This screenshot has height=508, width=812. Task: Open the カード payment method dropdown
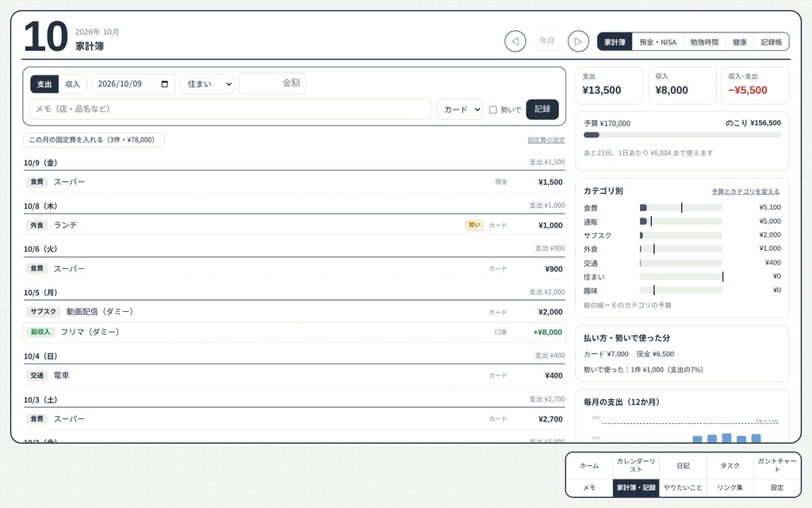pyautogui.click(x=460, y=110)
